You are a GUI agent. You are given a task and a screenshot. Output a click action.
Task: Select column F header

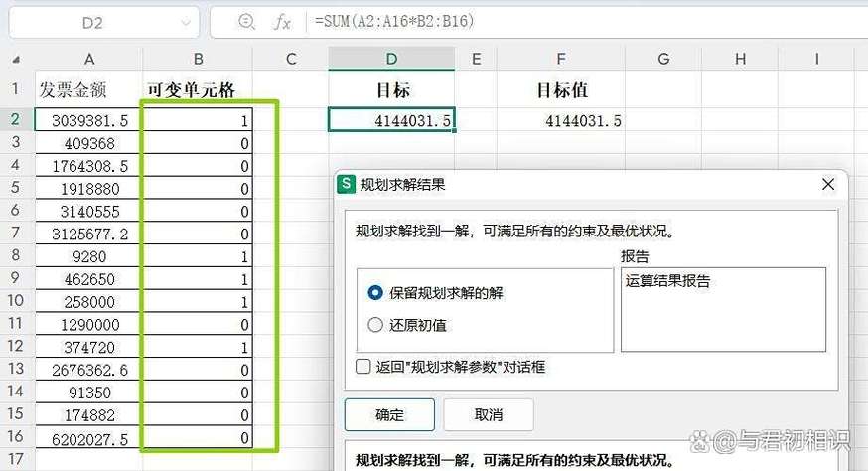click(561, 59)
